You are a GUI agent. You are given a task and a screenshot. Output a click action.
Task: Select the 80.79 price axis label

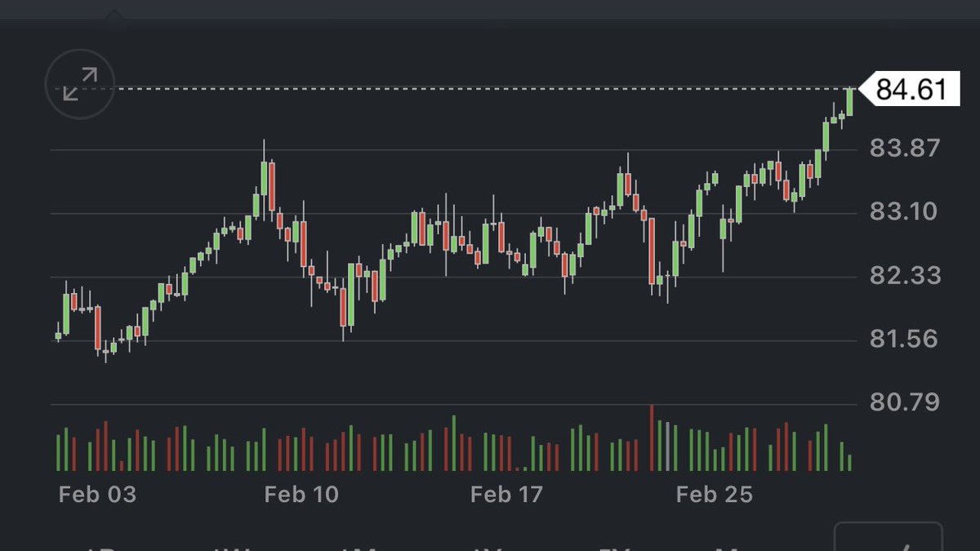click(905, 402)
